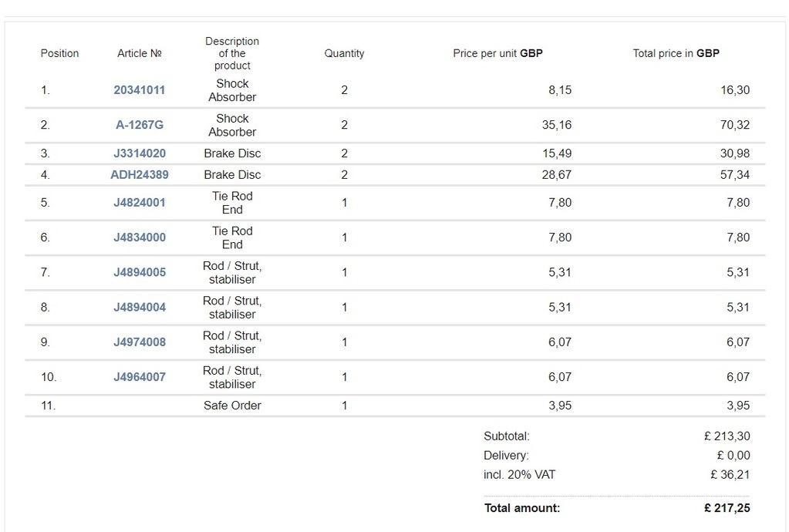
Task: Click Tie Rod End description for J4824001
Action: (x=232, y=203)
